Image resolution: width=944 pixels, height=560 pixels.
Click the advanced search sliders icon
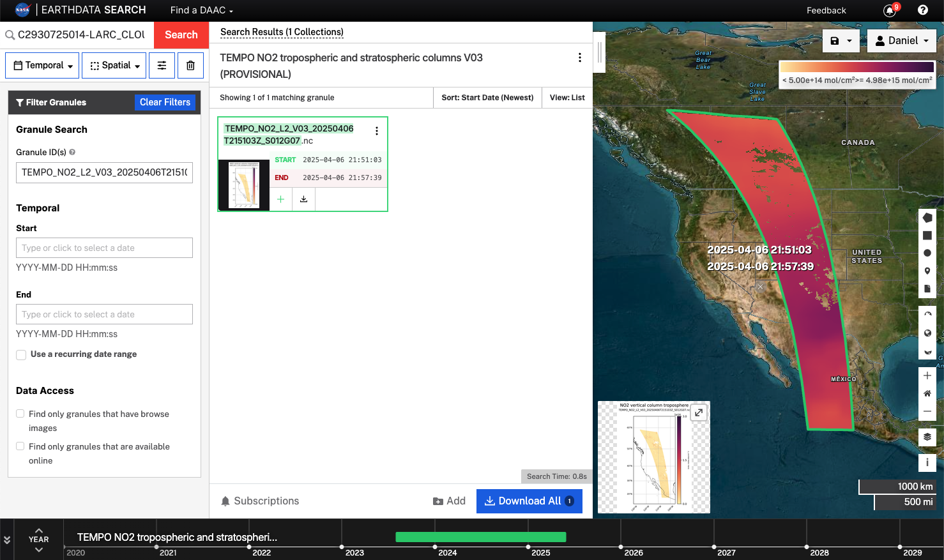[162, 65]
